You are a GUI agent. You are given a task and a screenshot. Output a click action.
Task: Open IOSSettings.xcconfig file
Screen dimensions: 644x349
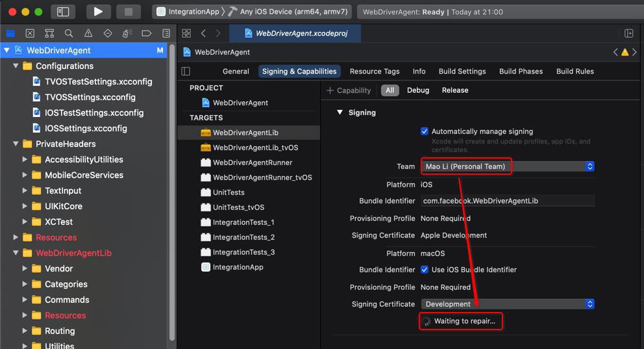point(80,128)
